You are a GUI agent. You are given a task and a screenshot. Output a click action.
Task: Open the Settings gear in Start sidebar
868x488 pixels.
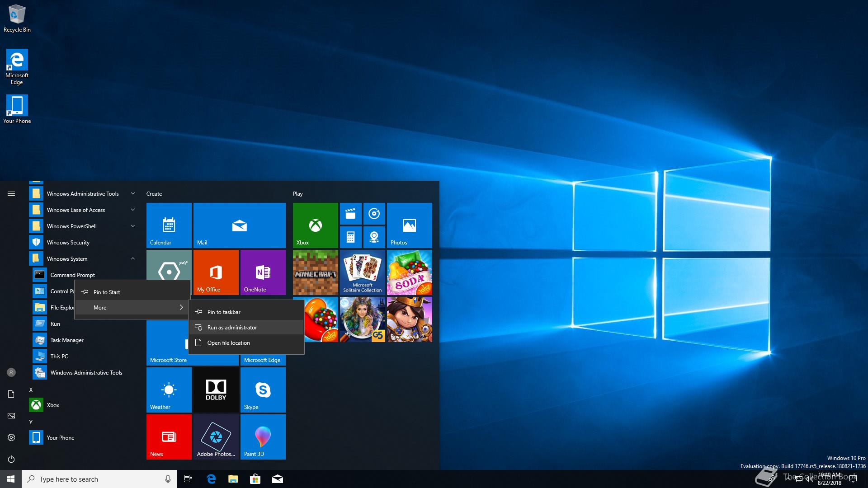tap(11, 437)
